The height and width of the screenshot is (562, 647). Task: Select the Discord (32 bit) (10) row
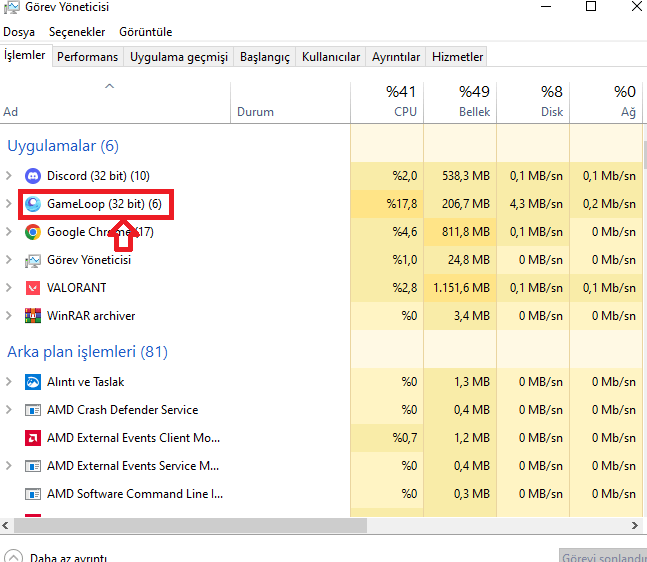pyautogui.click(x=98, y=176)
